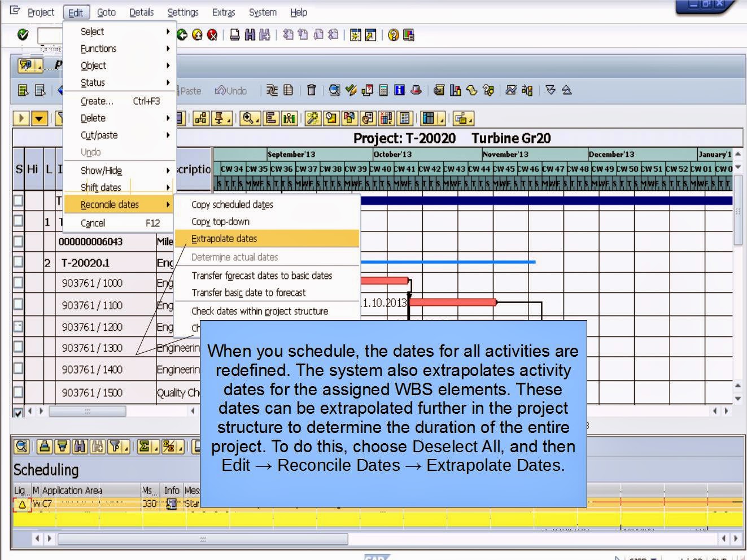This screenshot has height=560, width=747.
Task: Click the green checkmark Enter icon
Action: [x=23, y=34]
